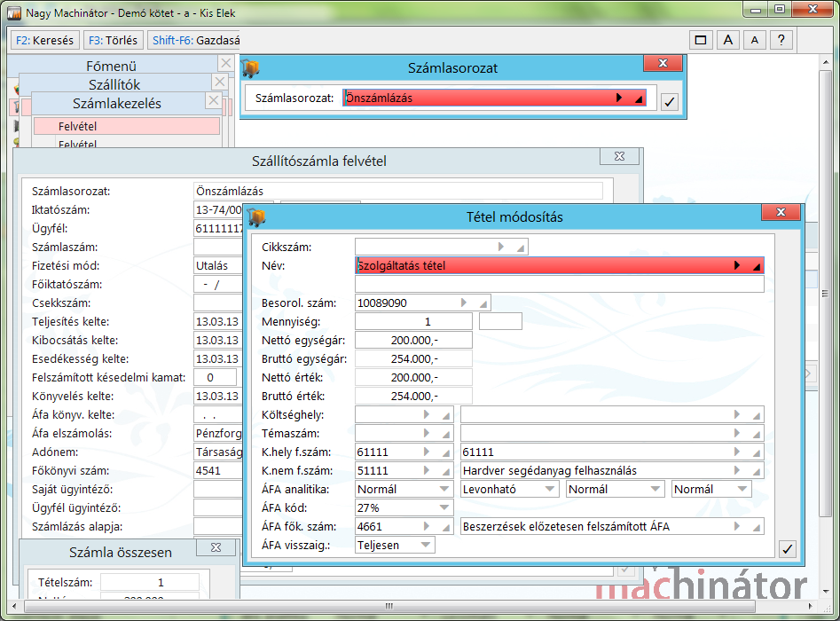Click Felszámított késedelmi kamat field

pyautogui.click(x=215, y=377)
